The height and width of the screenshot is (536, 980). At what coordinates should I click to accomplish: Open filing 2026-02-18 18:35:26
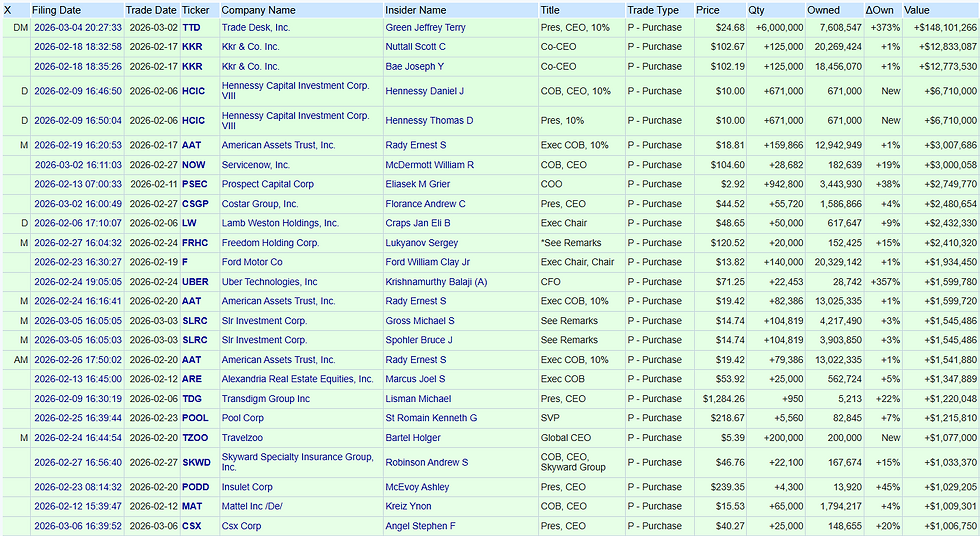point(78,66)
